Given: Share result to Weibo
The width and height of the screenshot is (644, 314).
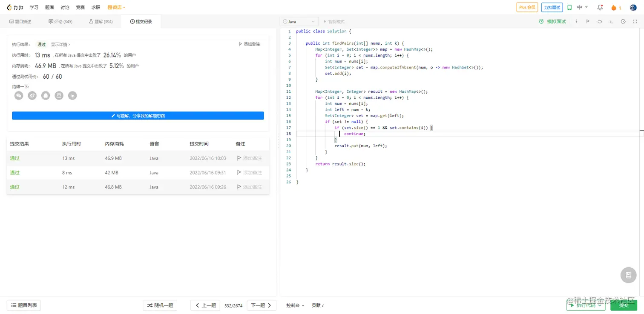Looking at the screenshot, I should click(x=32, y=96).
